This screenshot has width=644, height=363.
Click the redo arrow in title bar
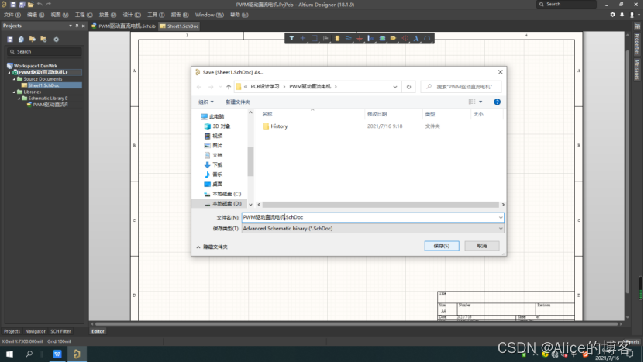(49, 4)
